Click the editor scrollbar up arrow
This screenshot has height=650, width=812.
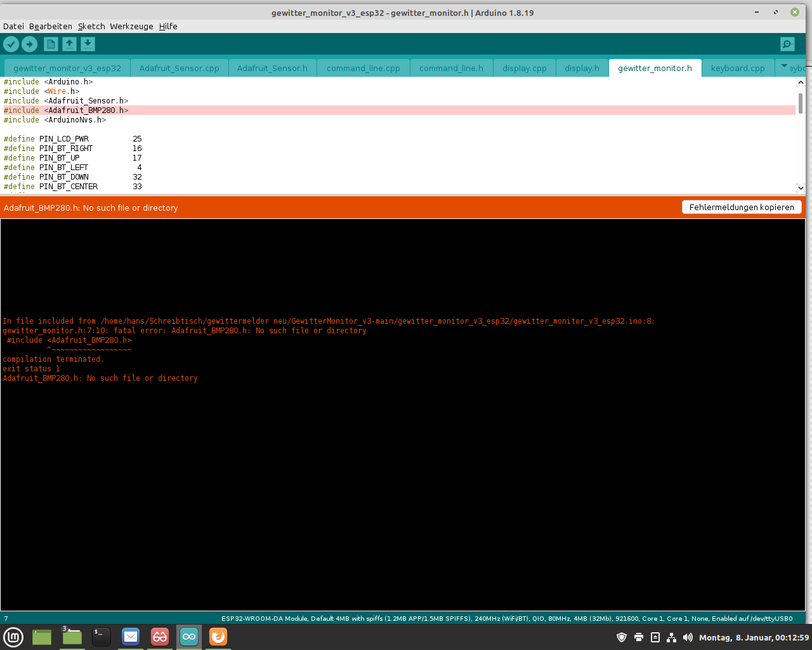tap(801, 83)
